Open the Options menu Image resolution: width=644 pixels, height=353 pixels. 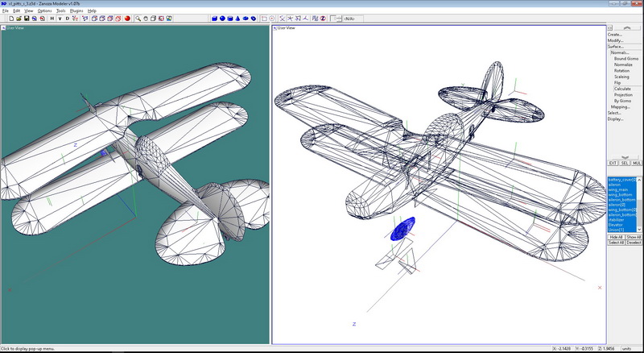44,10
